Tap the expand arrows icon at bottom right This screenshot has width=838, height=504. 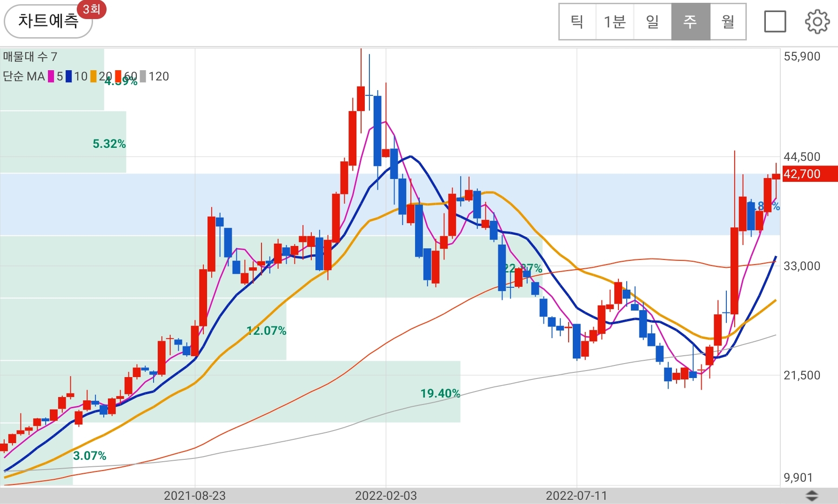(812, 496)
